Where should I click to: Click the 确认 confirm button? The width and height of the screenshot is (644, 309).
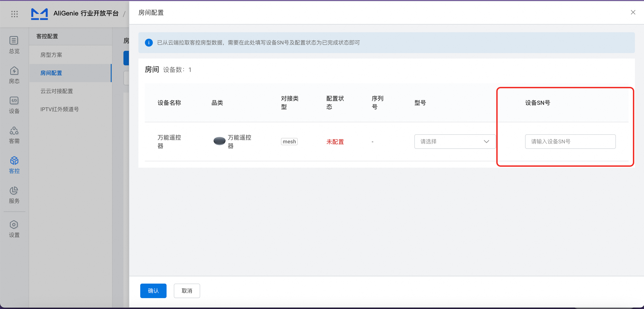click(153, 290)
